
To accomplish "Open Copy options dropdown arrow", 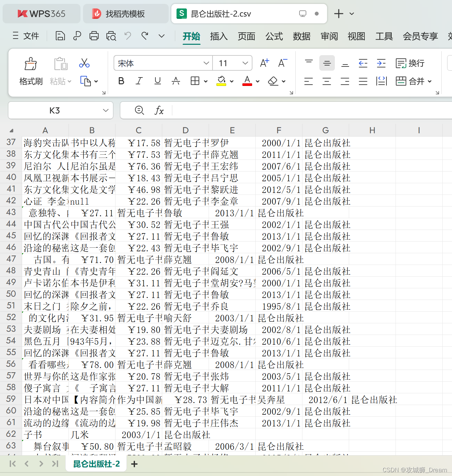I will (x=96, y=81).
